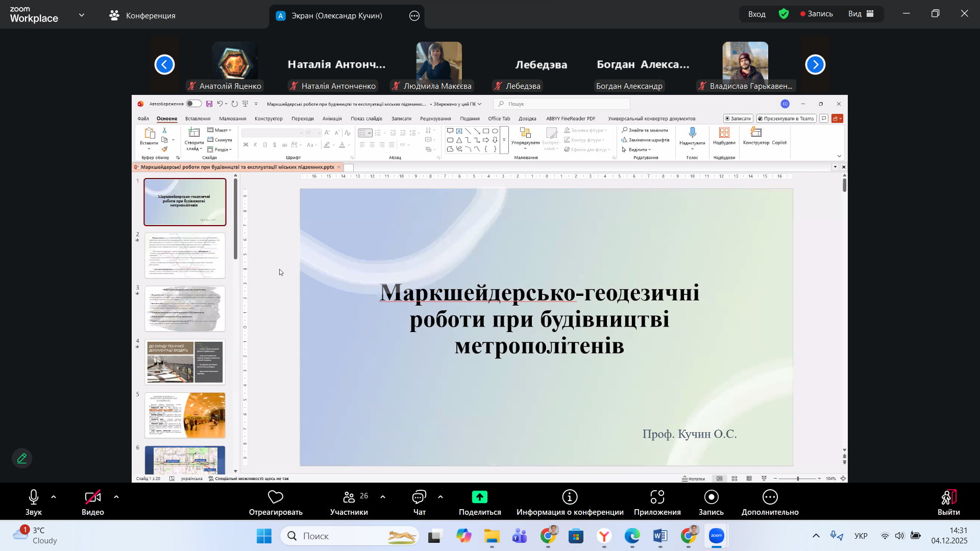
Task: Expand participants options arrow next to Участники
Action: click(x=383, y=497)
